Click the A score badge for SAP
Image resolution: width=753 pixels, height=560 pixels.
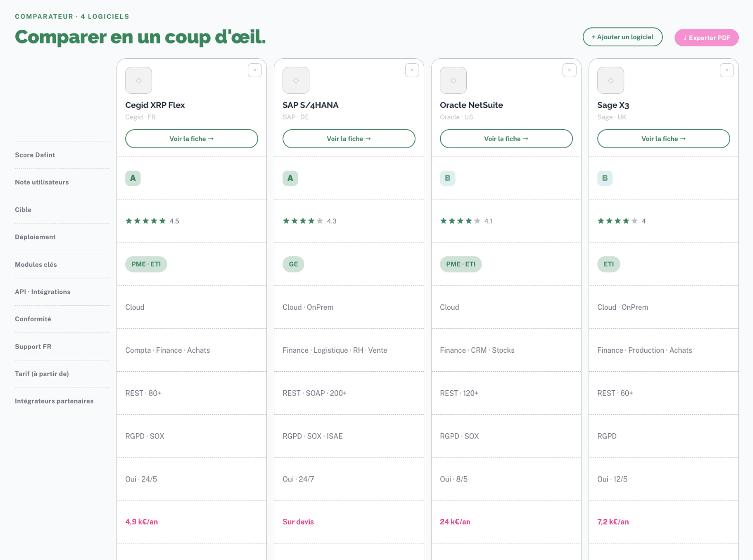290,178
